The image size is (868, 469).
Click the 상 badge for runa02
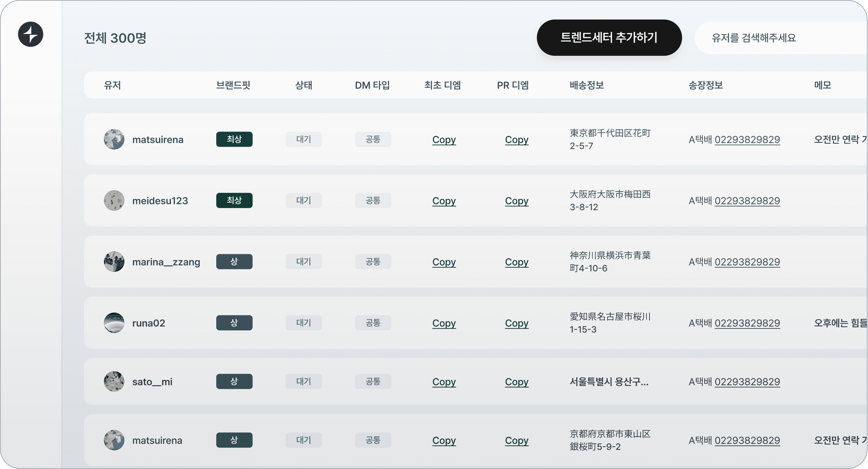click(x=235, y=323)
